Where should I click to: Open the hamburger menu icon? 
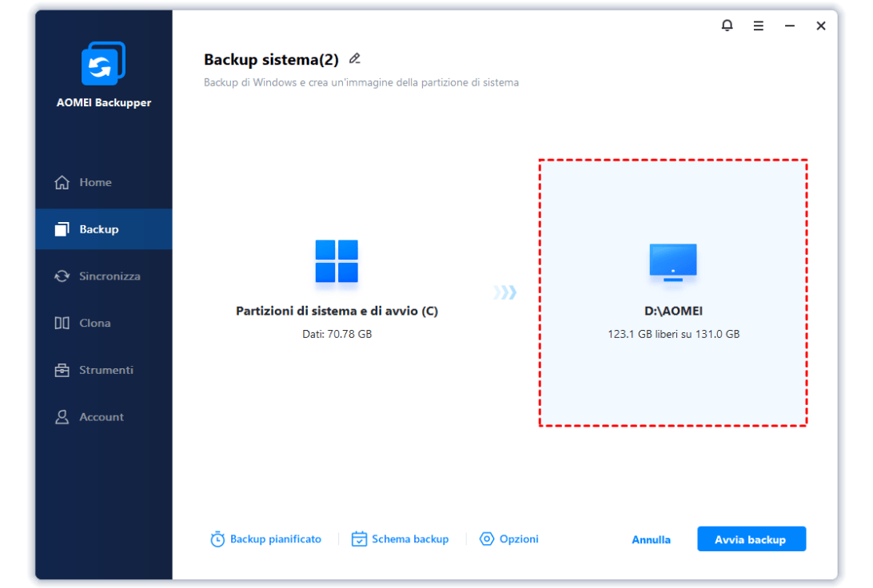759,26
